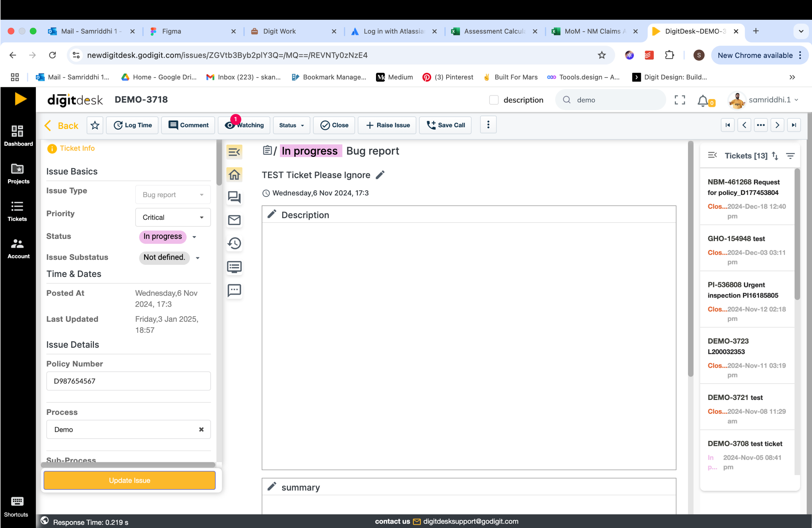The width and height of the screenshot is (812, 528).
Task: Click the demo search field
Action: coord(611,100)
